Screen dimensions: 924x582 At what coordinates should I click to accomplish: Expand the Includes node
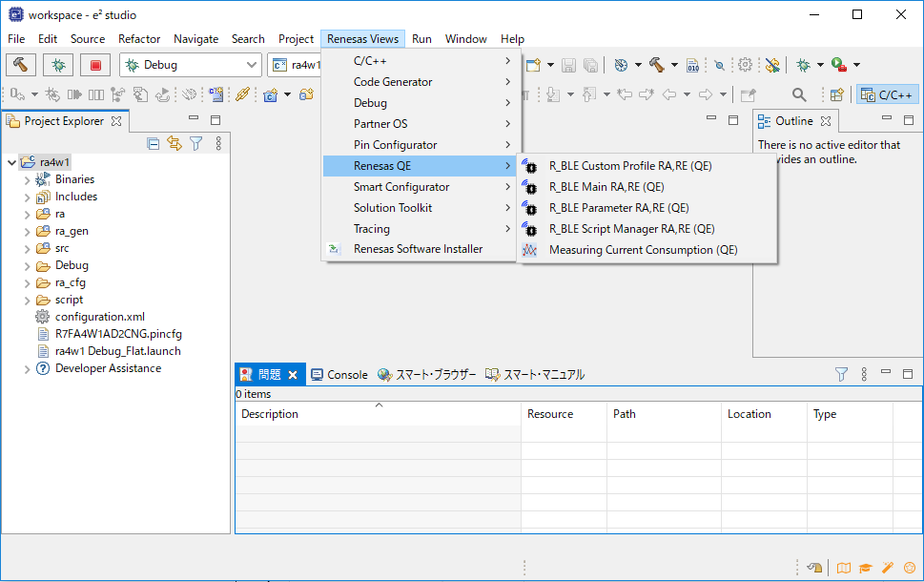(x=27, y=197)
